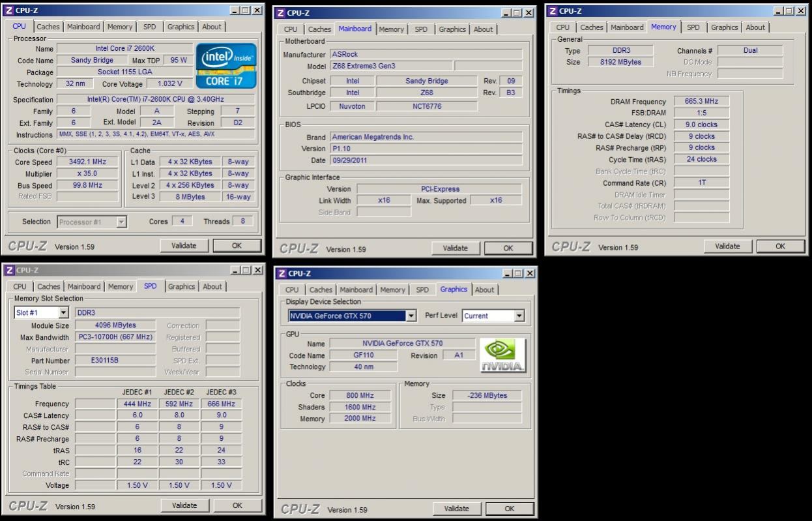This screenshot has width=812, height=521.
Task: Click the Instructions MMX, SSE field
Action: 156,135
